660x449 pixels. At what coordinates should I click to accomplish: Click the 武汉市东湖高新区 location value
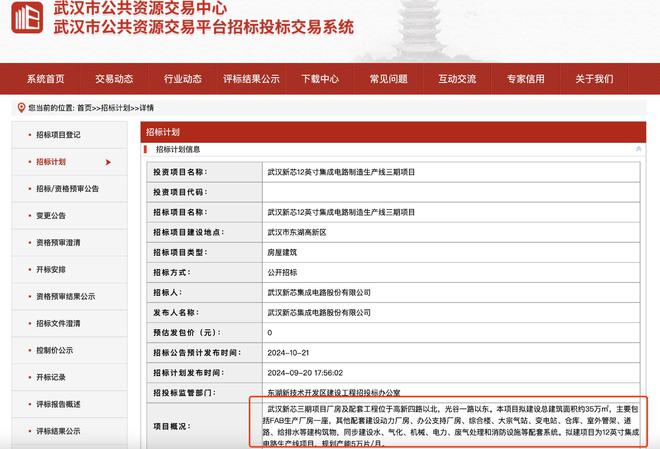coord(297,232)
